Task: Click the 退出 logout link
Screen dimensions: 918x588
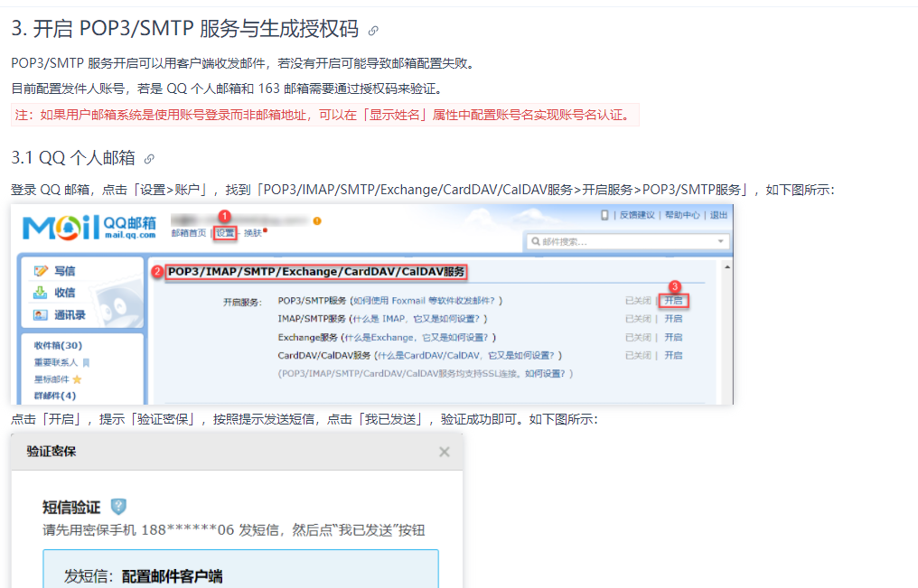Action: point(718,215)
